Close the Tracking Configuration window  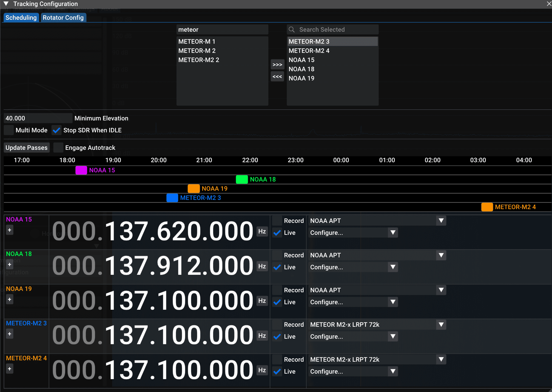[x=549, y=4]
